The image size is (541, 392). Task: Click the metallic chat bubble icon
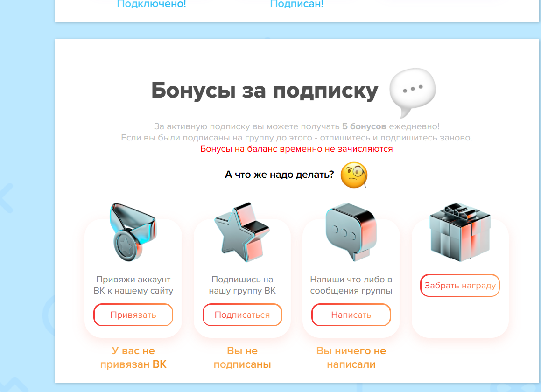pos(351,231)
